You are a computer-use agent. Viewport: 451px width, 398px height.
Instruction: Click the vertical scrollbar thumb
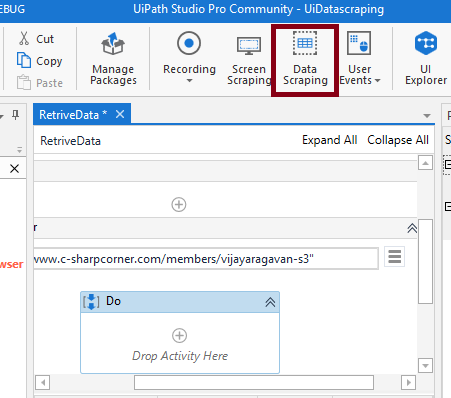pos(425,261)
